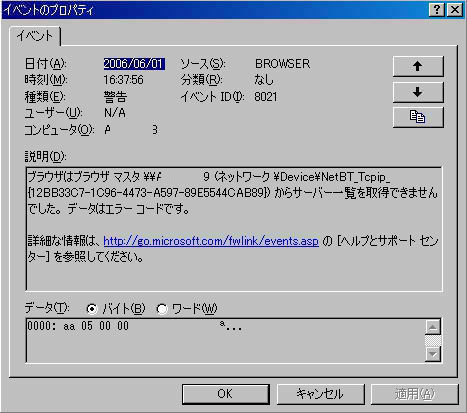The width and height of the screenshot is (467, 413).
Task: Click the BROWSER source value
Action: click(283, 64)
